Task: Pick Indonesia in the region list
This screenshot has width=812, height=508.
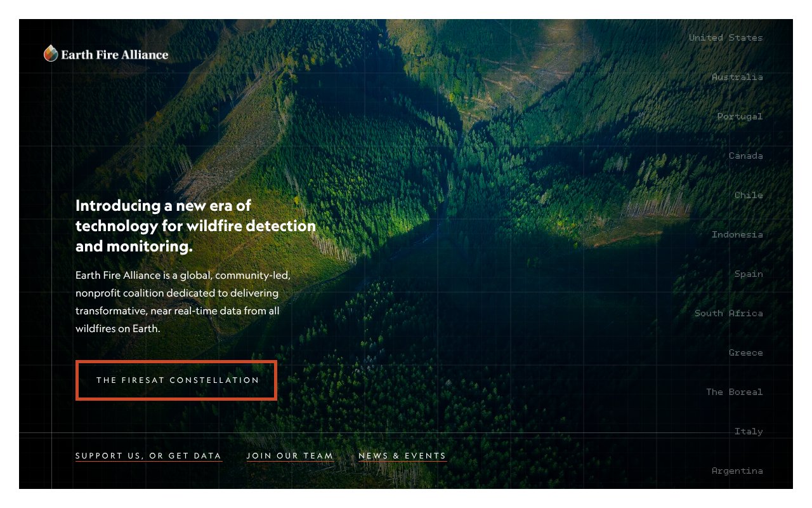Action: pos(737,234)
